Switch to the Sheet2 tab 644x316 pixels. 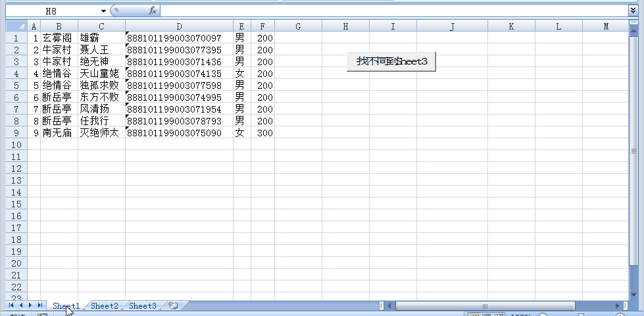pyautogui.click(x=105, y=305)
